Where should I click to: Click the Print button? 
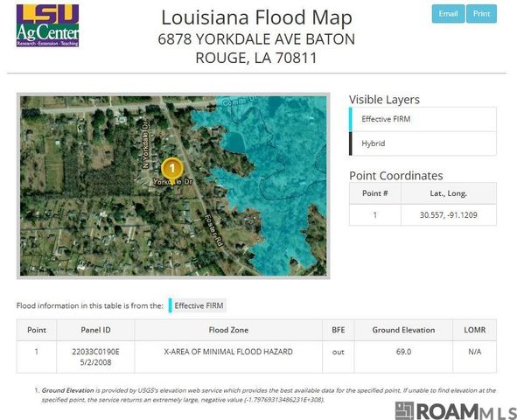click(481, 14)
